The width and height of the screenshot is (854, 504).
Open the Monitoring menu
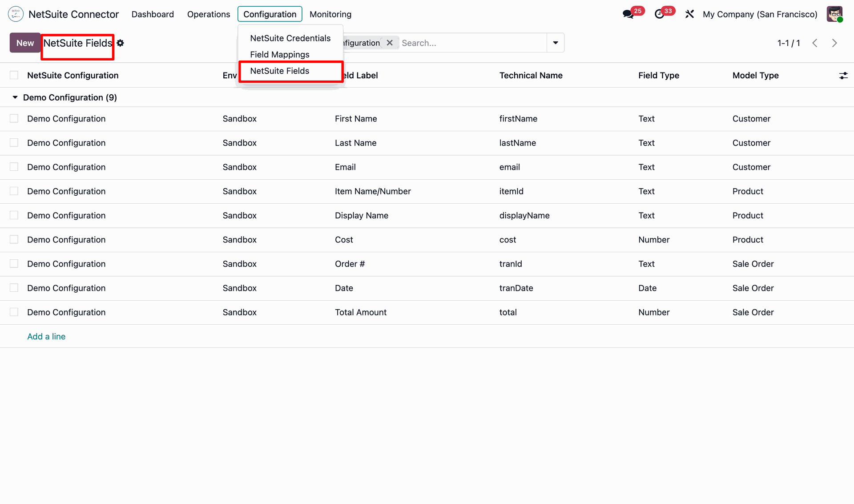[x=330, y=14]
